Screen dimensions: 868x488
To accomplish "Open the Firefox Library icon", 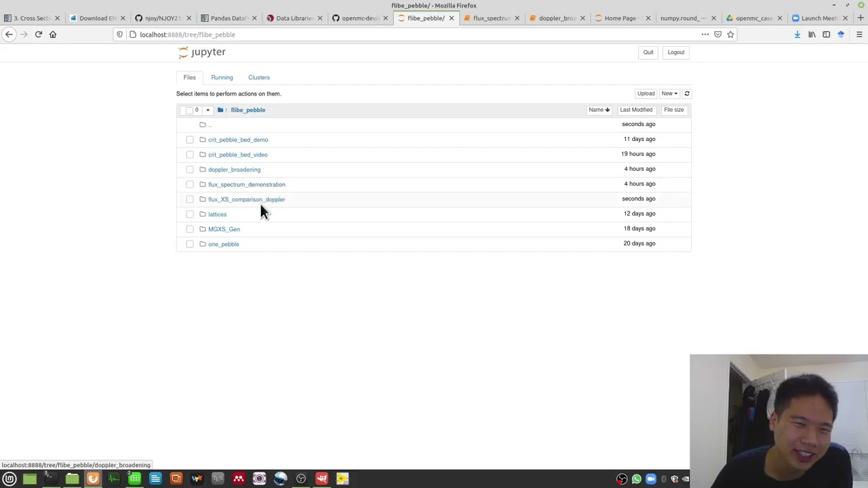I will click(812, 35).
